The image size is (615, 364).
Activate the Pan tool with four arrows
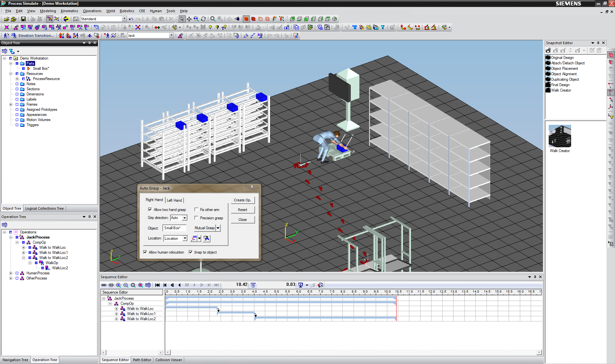[x=189, y=19]
